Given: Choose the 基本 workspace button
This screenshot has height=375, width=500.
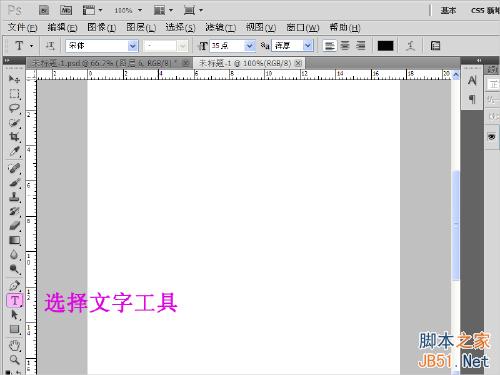Looking at the screenshot, I should point(448,10).
